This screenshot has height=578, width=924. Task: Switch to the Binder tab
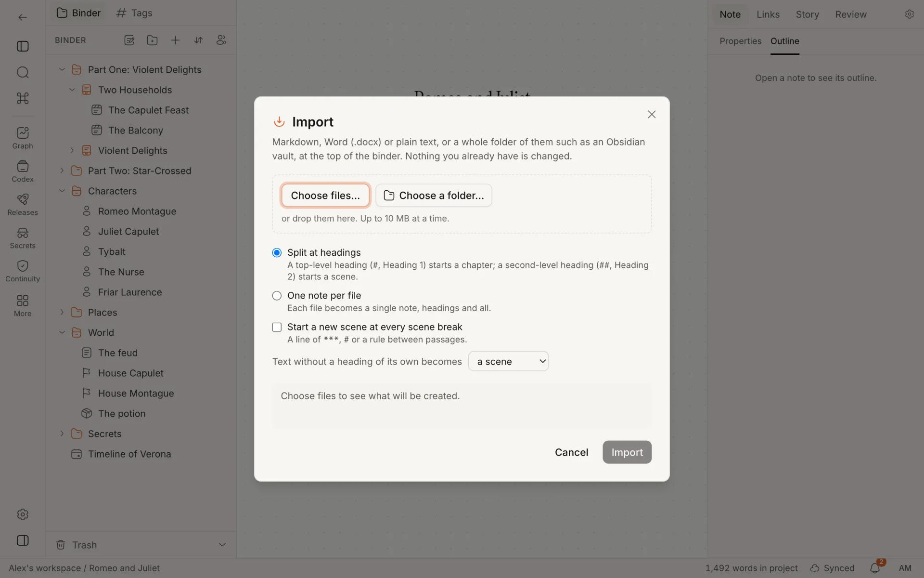(x=79, y=13)
